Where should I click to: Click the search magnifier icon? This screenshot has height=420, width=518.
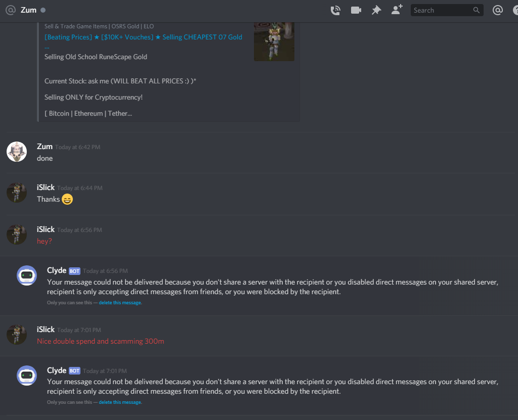pos(476,10)
